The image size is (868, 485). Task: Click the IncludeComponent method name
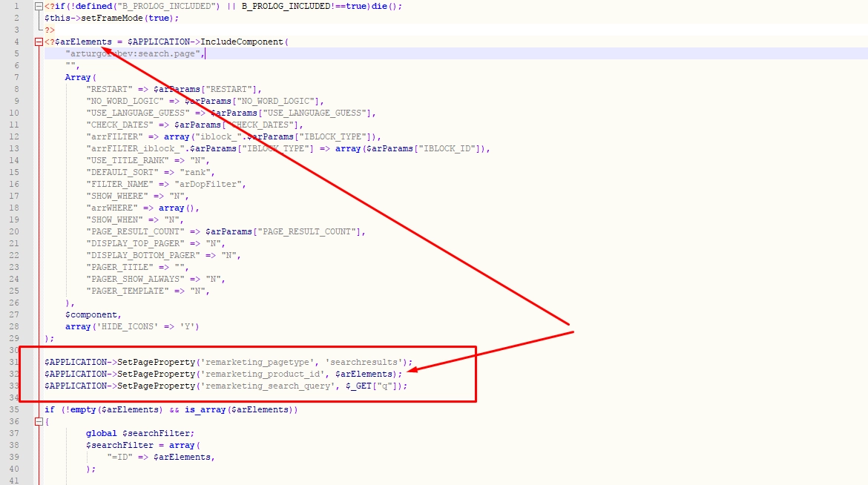pos(242,42)
